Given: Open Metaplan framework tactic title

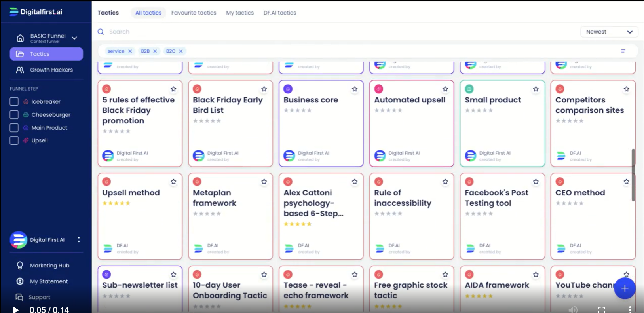Looking at the screenshot, I should pyautogui.click(x=215, y=198).
